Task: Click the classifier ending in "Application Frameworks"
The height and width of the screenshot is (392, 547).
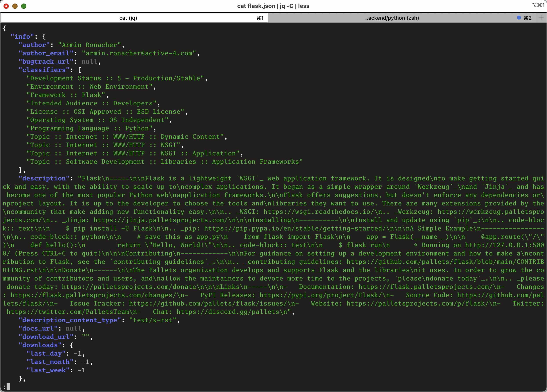Action: tap(165, 162)
